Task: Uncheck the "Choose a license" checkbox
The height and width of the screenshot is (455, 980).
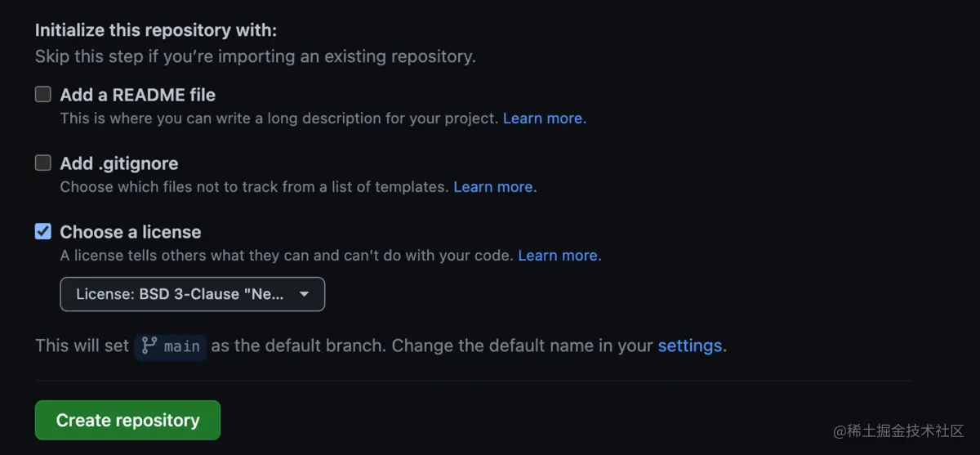Action: 43,232
